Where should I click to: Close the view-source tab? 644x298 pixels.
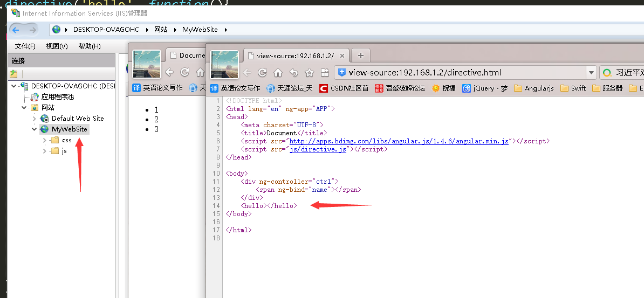click(x=342, y=56)
